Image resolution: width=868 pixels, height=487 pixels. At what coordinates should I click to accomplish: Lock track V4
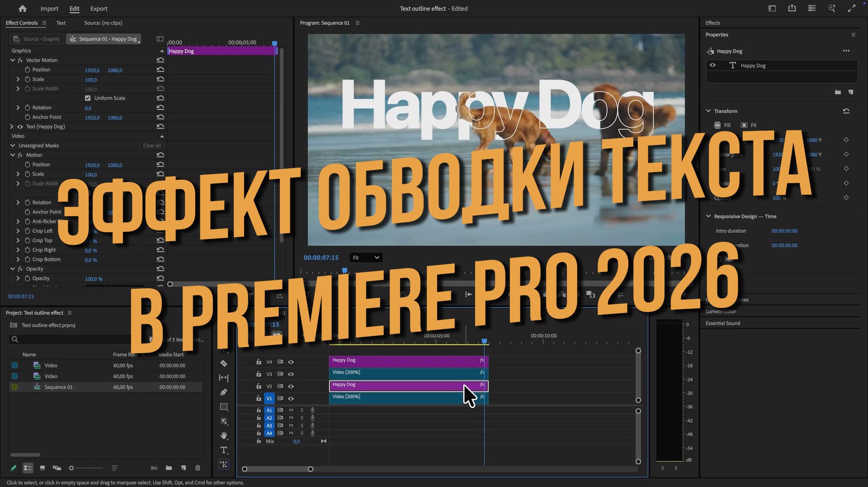coord(259,362)
